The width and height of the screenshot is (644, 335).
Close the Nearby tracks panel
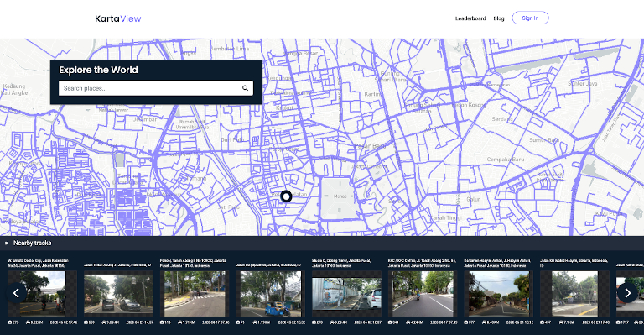point(7,243)
